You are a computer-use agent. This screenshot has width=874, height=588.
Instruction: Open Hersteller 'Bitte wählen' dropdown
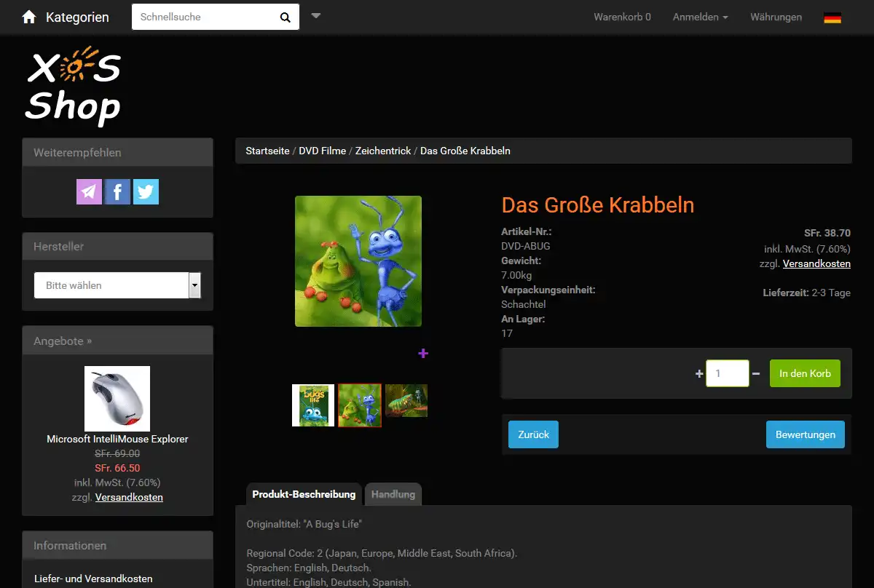pyautogui.click(x=117, y=285)
